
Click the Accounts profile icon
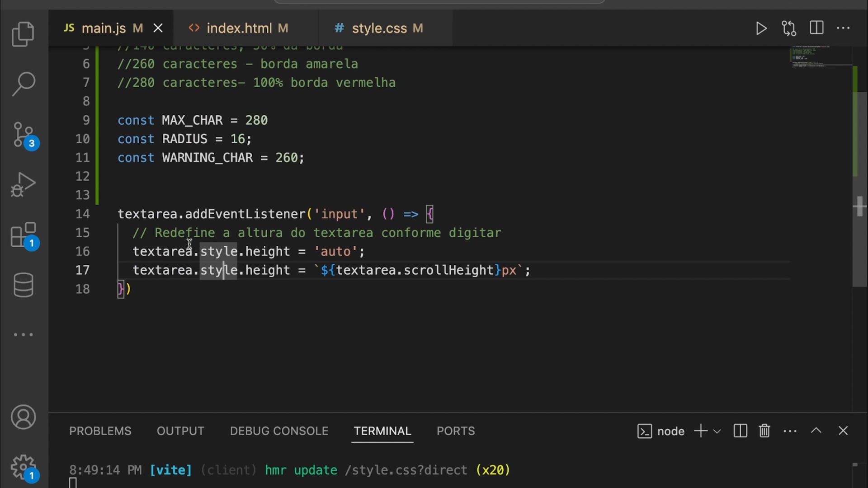23,417
